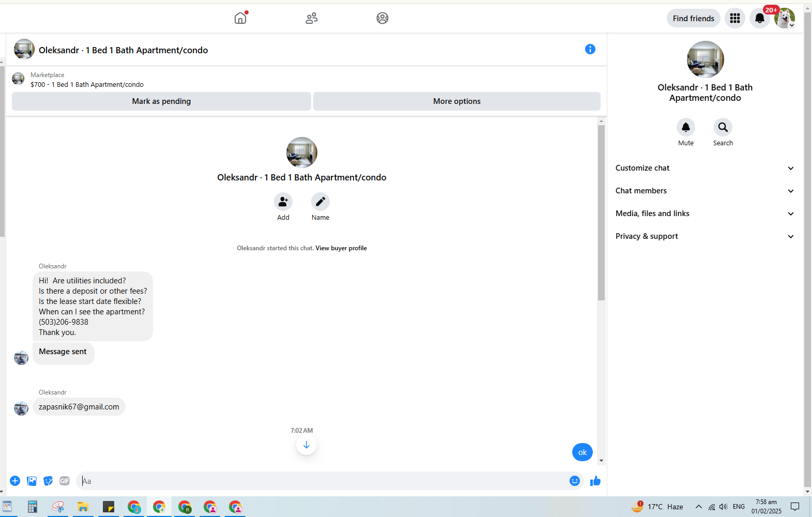The image size is (812, 517).
Task: Click the phone number (503)206-9838
Action: [64, 322]
